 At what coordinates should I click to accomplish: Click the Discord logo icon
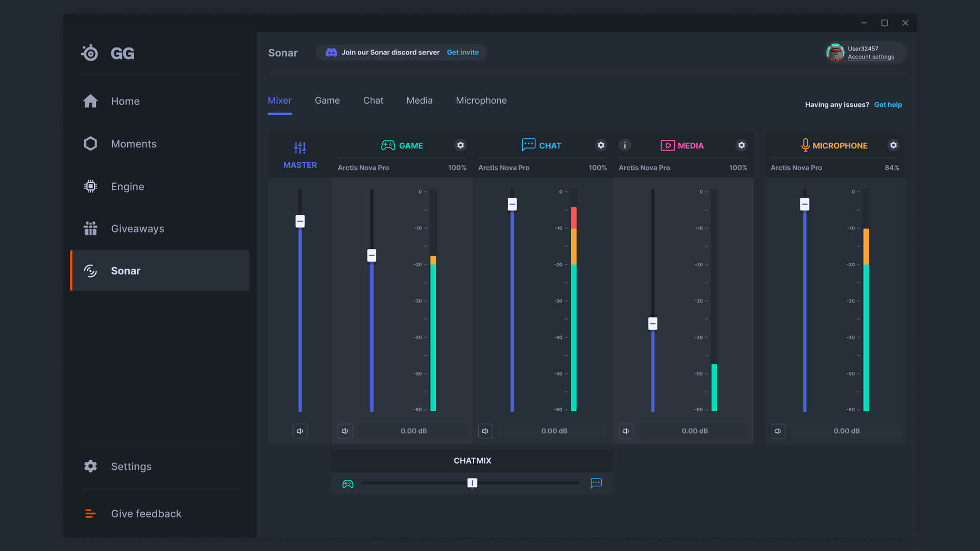click(x=331, y=53)
